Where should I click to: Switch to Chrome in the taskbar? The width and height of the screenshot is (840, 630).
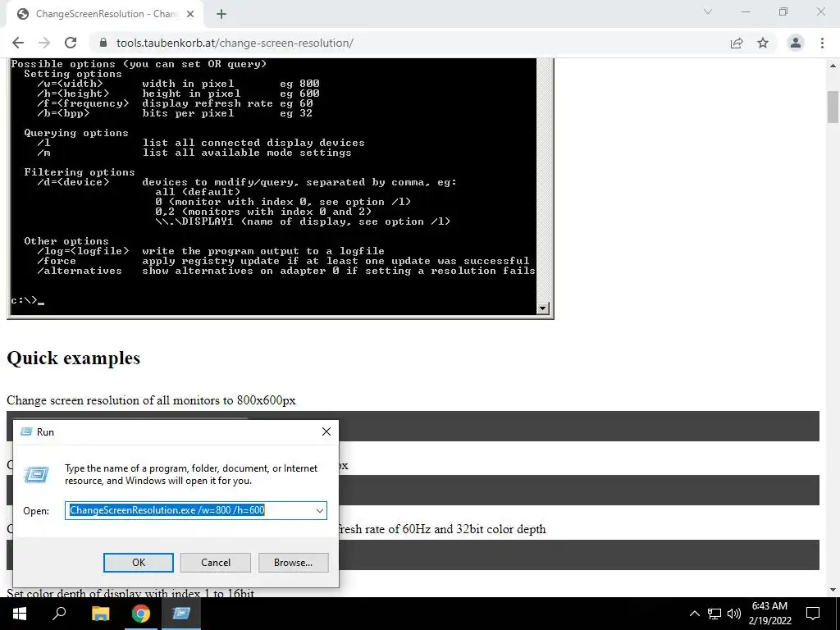pos(140,614)
